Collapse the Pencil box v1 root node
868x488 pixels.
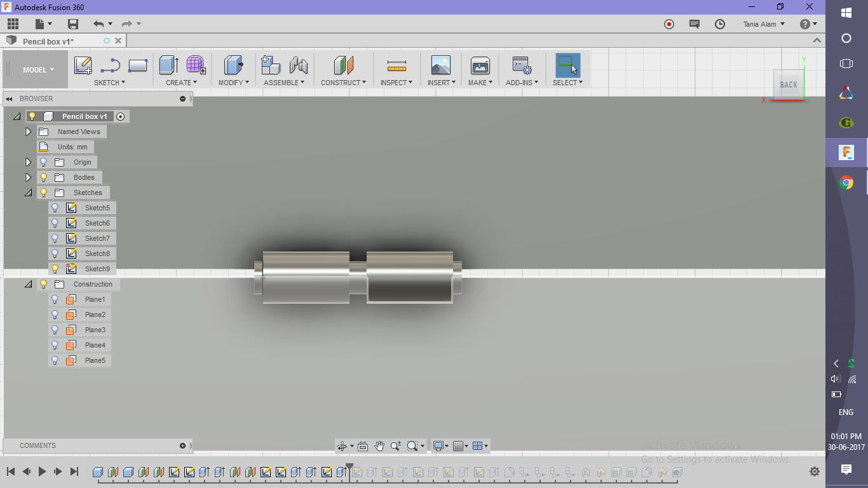17,116
